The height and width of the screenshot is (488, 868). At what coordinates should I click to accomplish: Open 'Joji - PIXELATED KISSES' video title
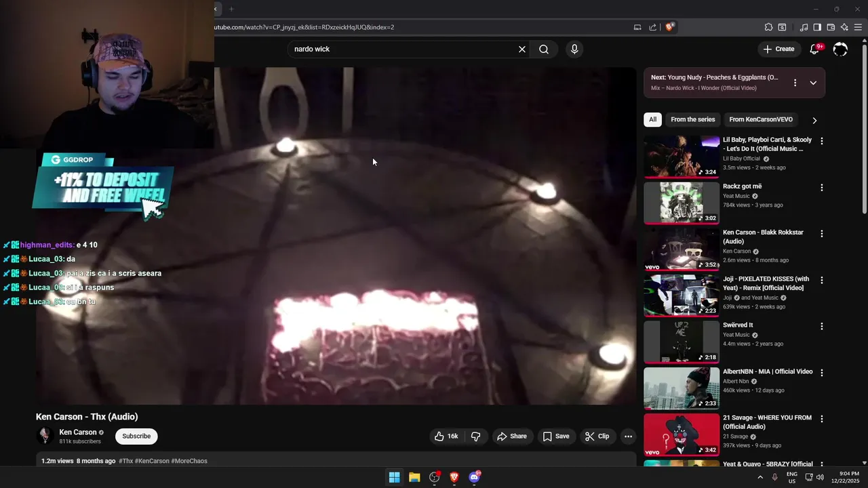766,283
